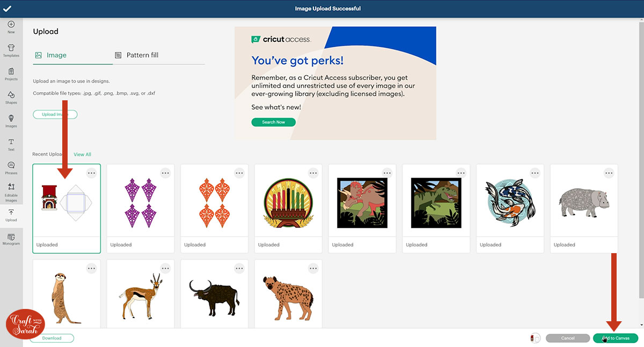The width and height of the screenshot is (644, 347).
Task: Open Projects in the sidebar
Action: click(11, 75)
